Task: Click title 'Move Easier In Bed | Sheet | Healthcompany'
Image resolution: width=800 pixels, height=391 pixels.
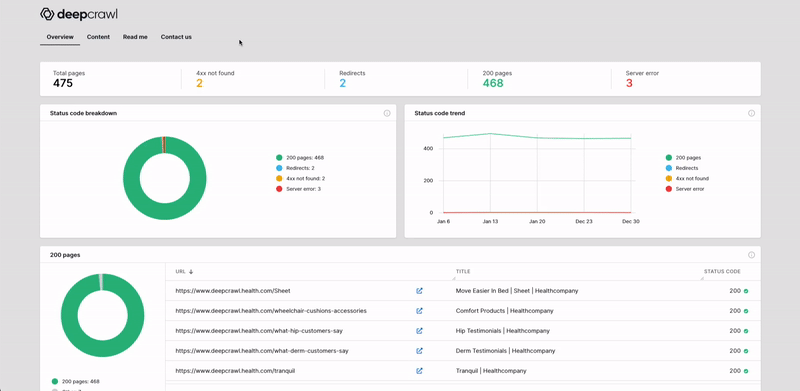Action: pyautogui.click(x=517, y=291)
